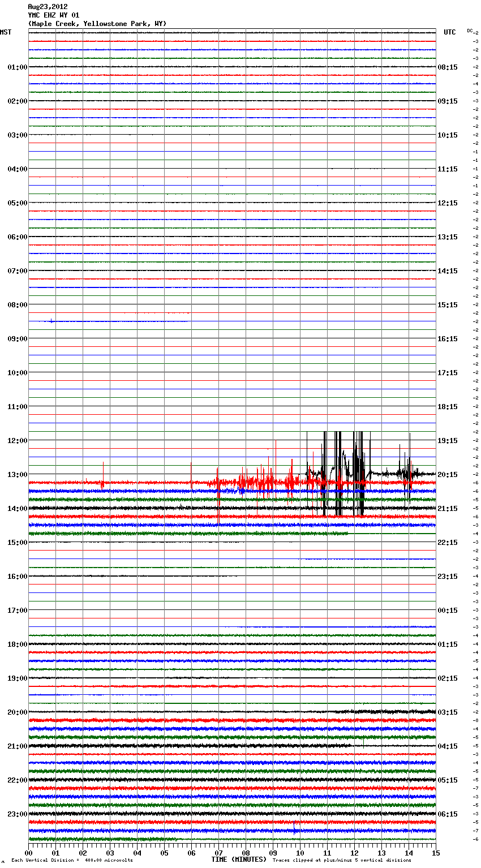Click the UTC time label "22:15"
The width and height of the screenshot is (481, 868).
click(x=448, y=543)
